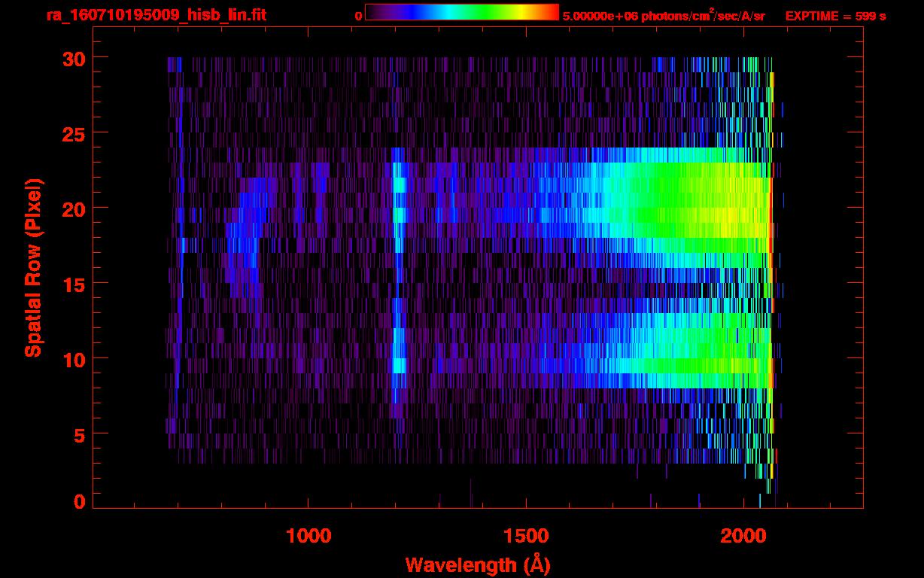Click the red end of the colorbar

pos(552,12)
